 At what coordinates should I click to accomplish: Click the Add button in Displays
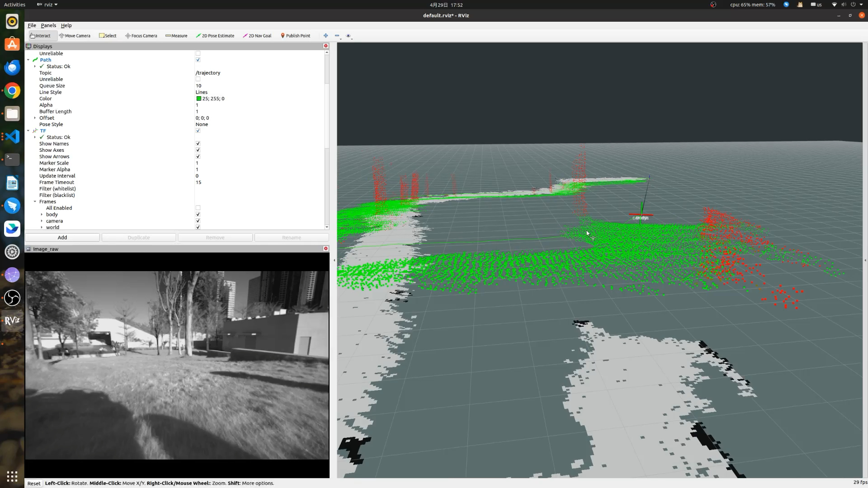click(62, 237)
